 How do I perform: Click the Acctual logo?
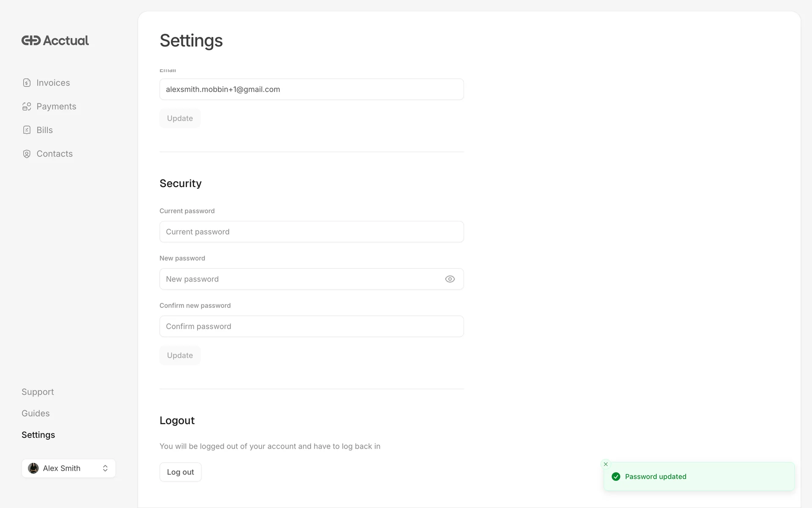(x=55, y=41)
